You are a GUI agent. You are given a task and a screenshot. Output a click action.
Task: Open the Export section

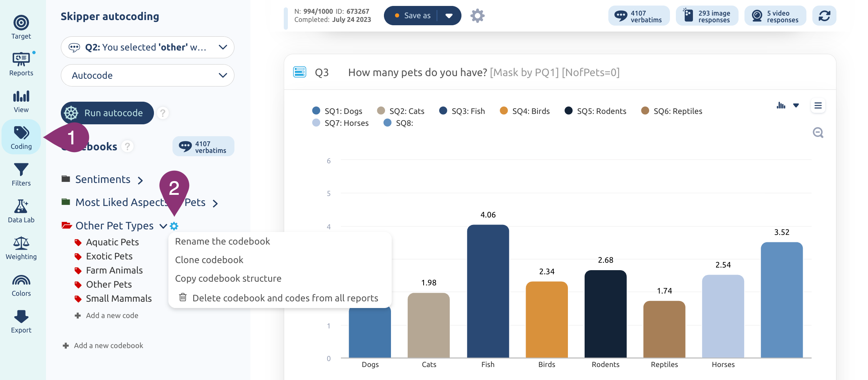pos(21,321)
